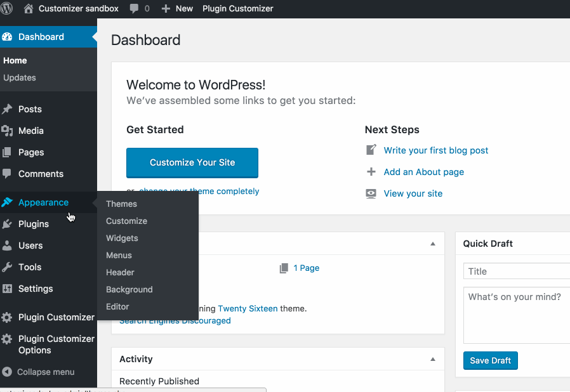The image size is (570, 392).
Task: Open Home under Dashboard
Action: tap(15, 61)
